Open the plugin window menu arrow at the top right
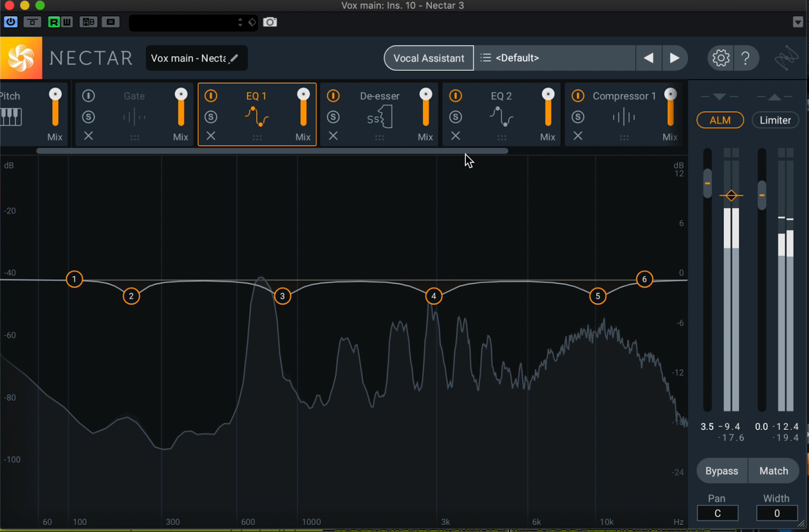Screen dimensions: 809x532 coord(798,22)
